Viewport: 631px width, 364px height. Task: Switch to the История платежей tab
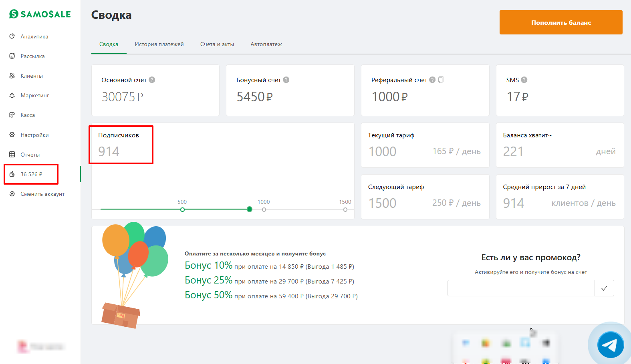coord(159,44)
